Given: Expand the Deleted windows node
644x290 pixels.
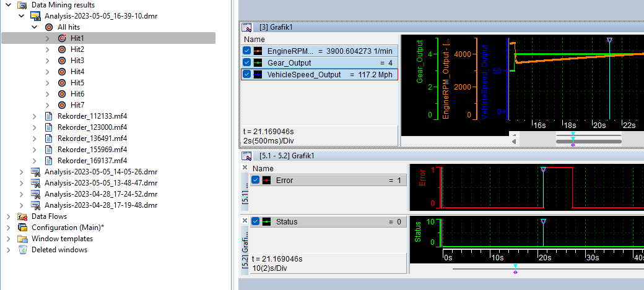Looking at the screenshot, I should point(8,249).
